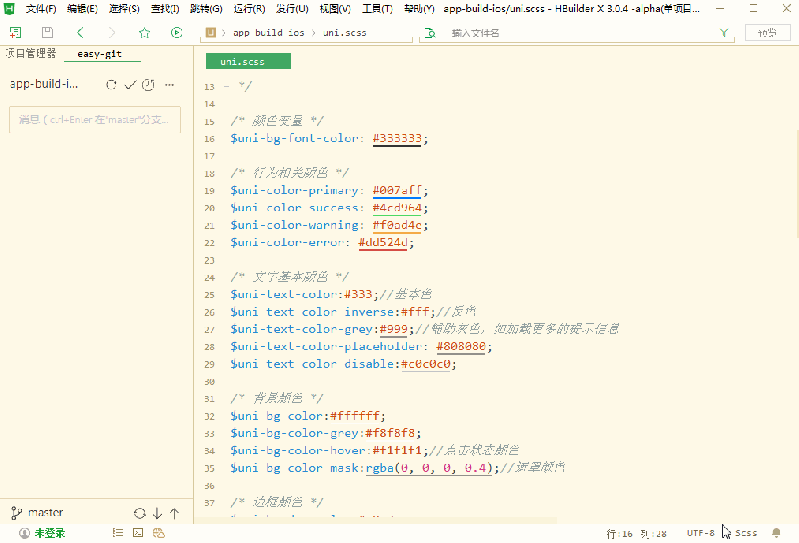This screenshot has width=799, height=543.
Task: Click the status bar icon right of terminal
Action: 159,533
